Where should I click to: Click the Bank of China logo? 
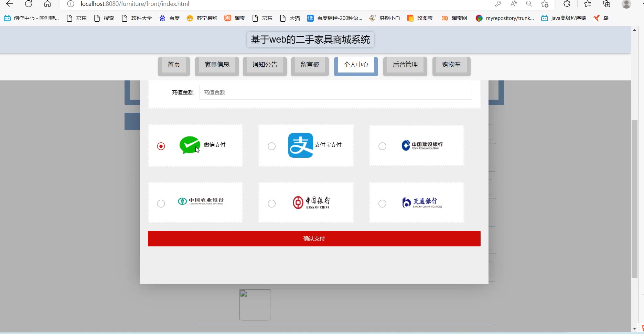pyautogui.click(x=311, y=203)
